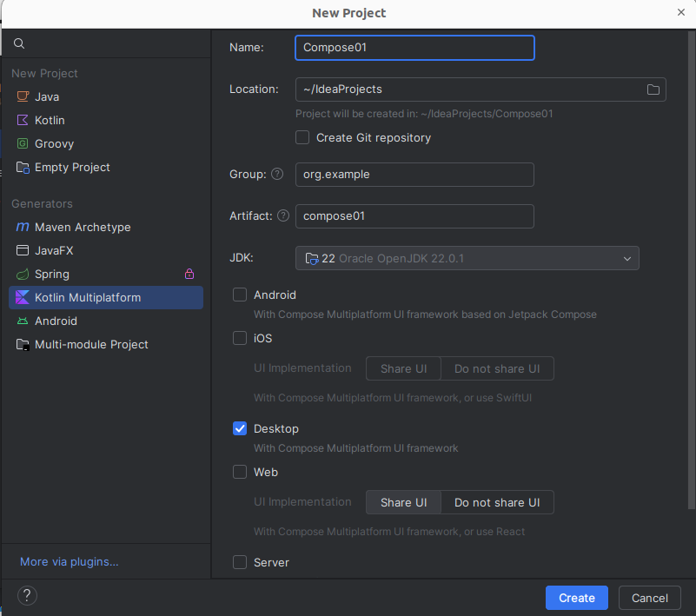This screenshot has height=616, width=696.
Task: Click the vertical scrollbar of settings panel
Action: pos(692,271)
